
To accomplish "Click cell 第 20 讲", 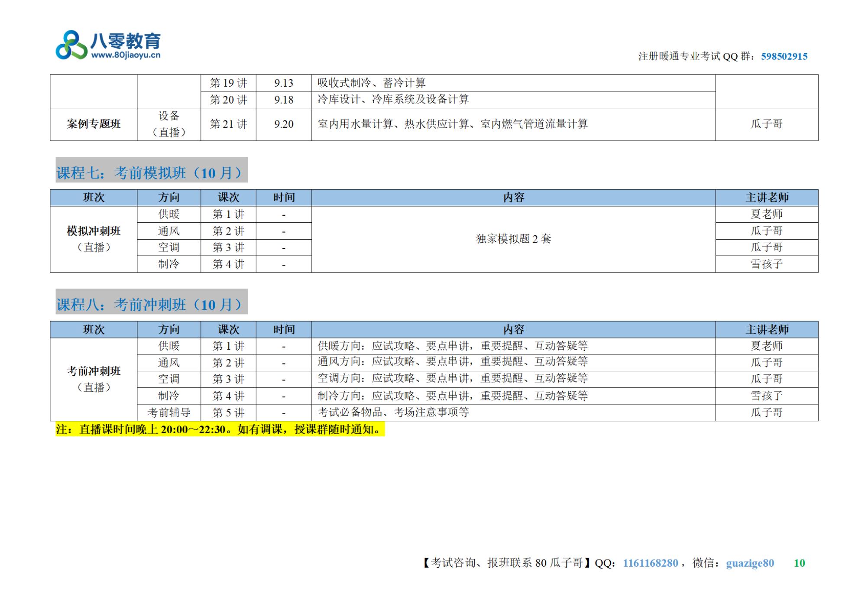I will pyautogui.click(x=228, y=100).
